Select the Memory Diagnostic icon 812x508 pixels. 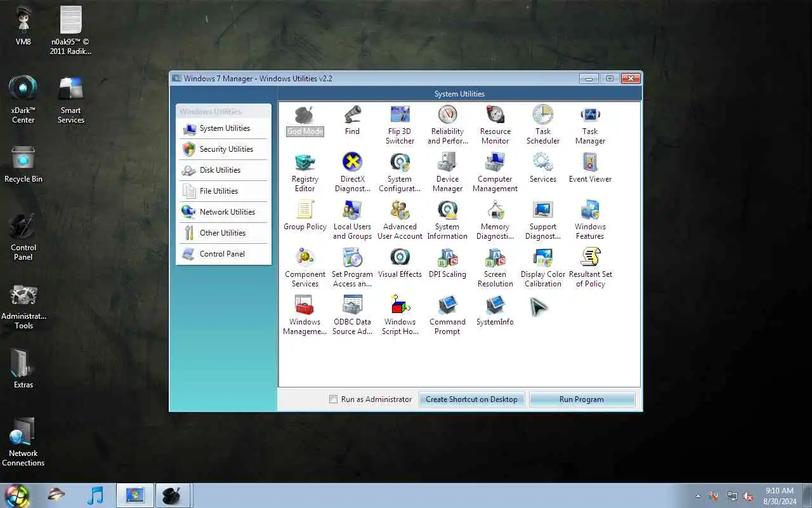[495, 210]
